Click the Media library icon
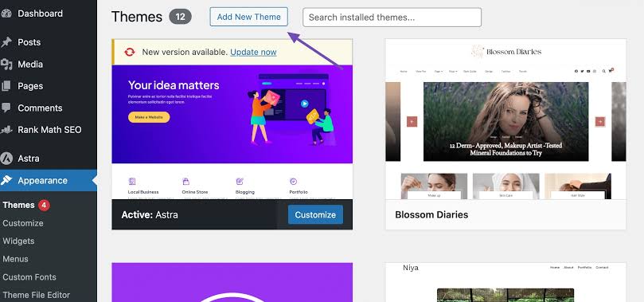This screenshot has width=644, height=302. (6, 64)
